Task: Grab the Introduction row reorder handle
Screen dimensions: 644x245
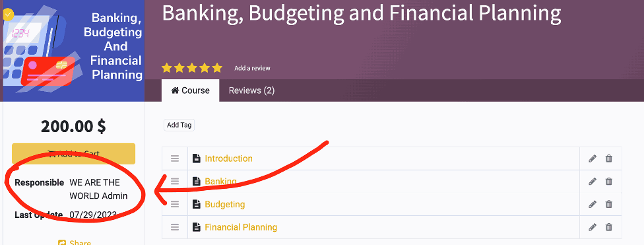Action: coord(175,158)
